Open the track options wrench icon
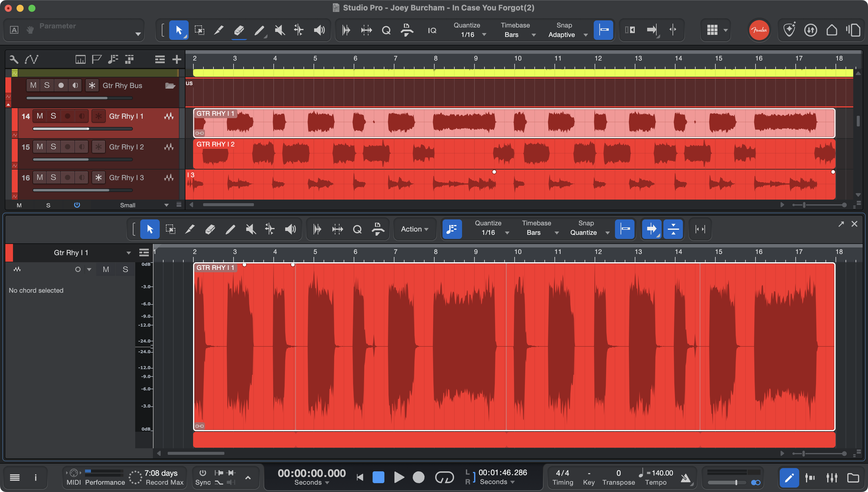868x492 pixels. [x=14, y=59]
